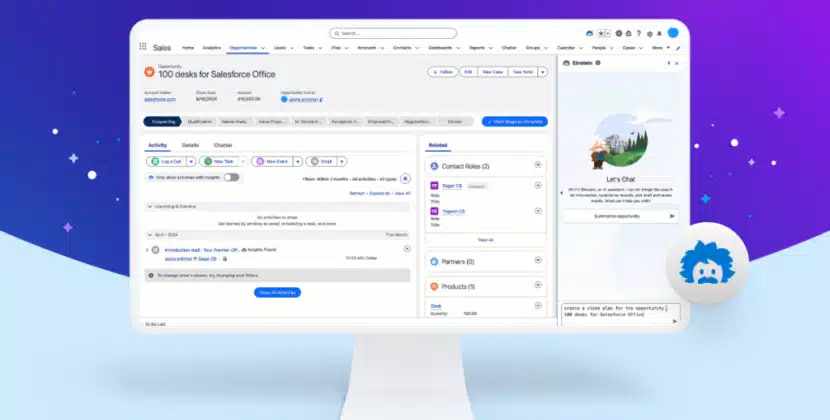The height and width of the screenshot is (420, 830).
Task: Open the Log a Call dropdown arrow
Action: pos(191,162)
